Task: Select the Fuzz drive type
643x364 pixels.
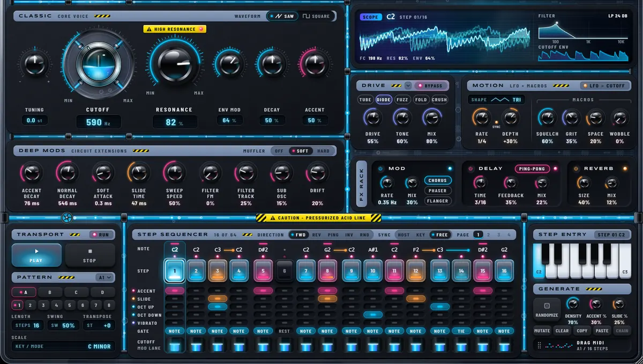Action: click(402, 100)
